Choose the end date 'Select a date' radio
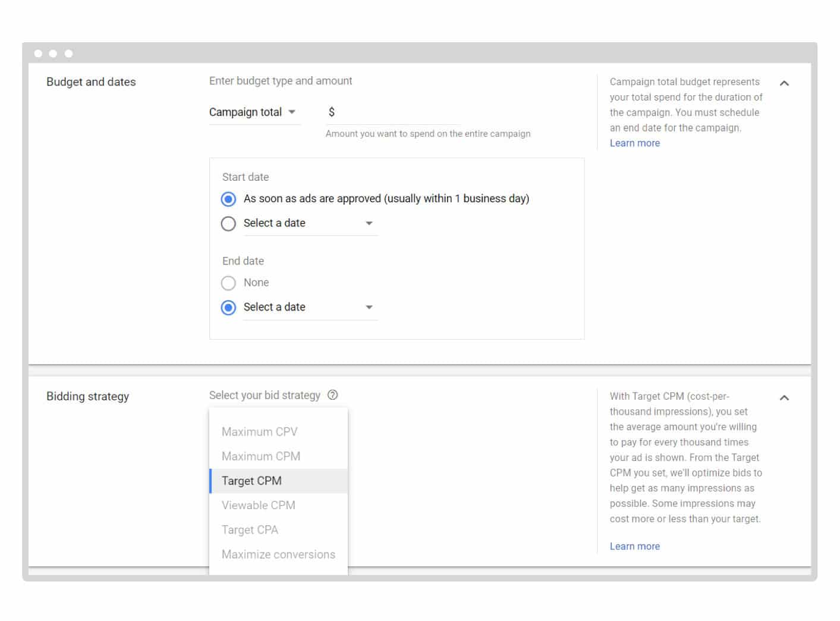This screenshot has width=840, height=621. [x=228, y=308]
